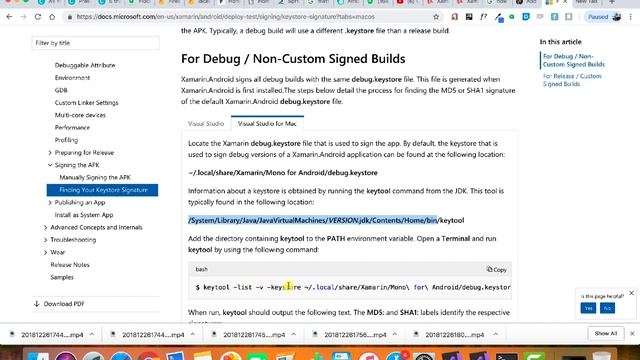Open the Performance sidebar entry
640x360 pixels.
coord(72,128)
